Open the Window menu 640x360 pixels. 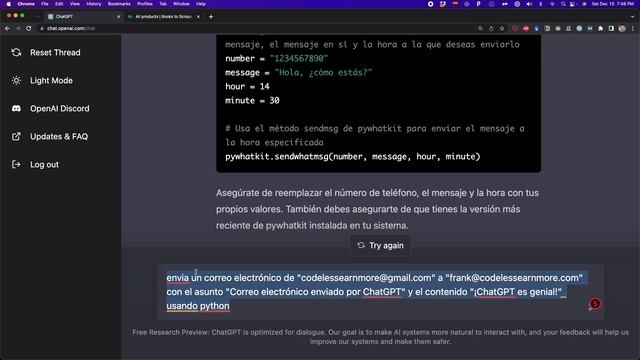tap(181, 4)
